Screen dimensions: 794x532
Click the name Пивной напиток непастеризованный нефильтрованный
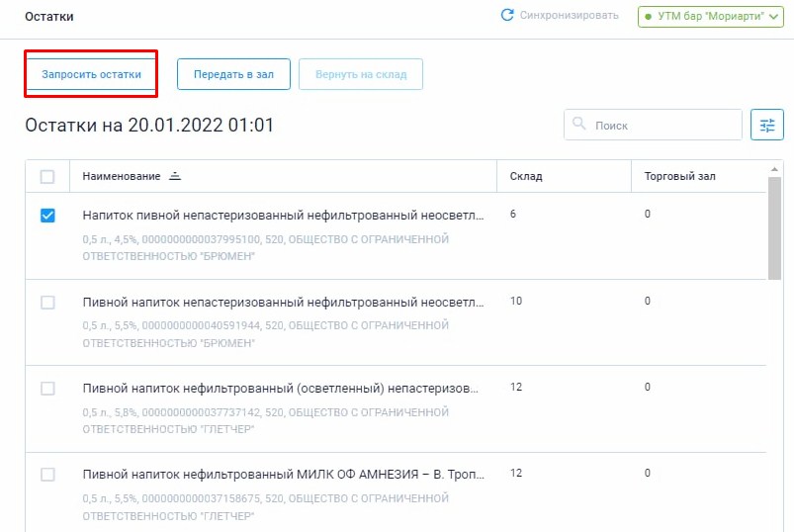click(283, 303)
